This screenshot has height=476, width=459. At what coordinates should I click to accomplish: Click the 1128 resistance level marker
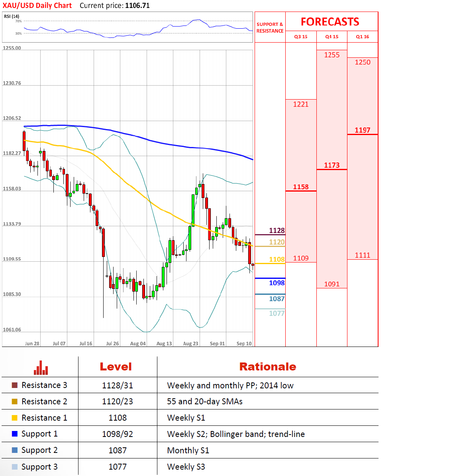(x=277, y=231)
